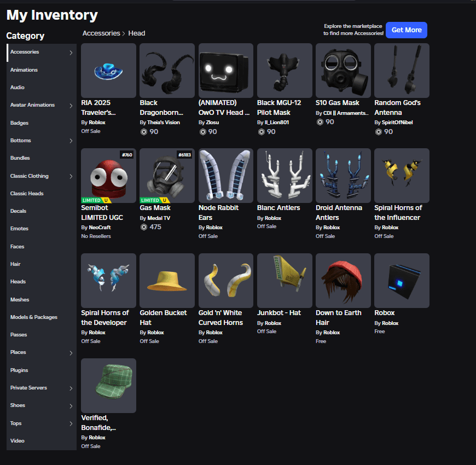
Task: Open the Robox cube thumbnail
Action: click(402, 281)
